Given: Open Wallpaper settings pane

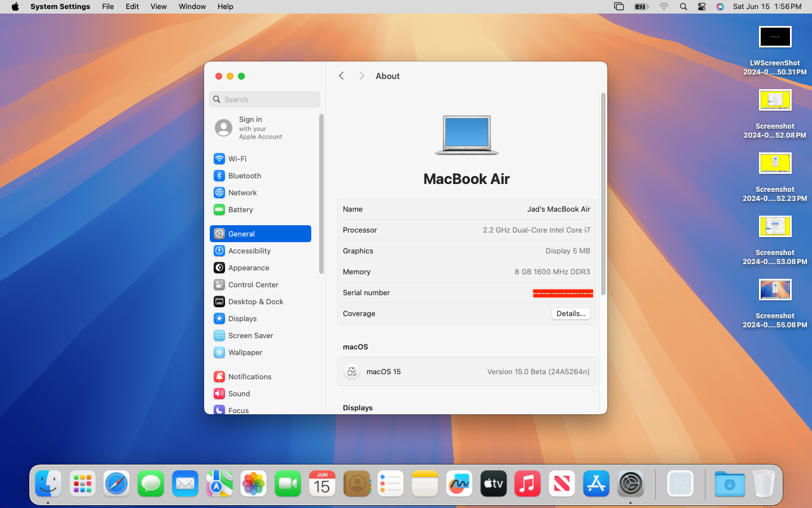Looking at the screenshot, I should pos(245,352).
